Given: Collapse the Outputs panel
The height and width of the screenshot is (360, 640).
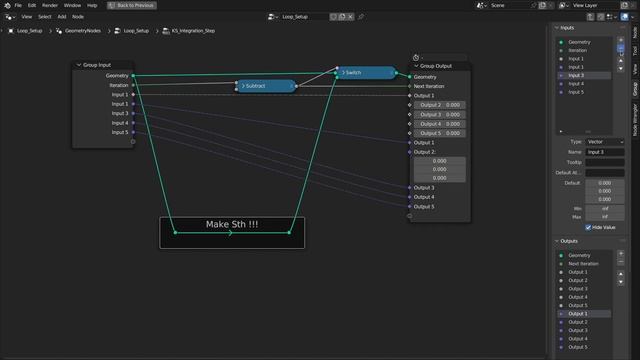Looking at the screenshot, I should pos(557,241).
